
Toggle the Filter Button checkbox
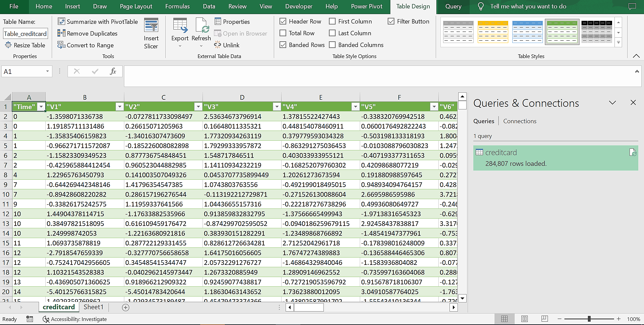(391, 21)
